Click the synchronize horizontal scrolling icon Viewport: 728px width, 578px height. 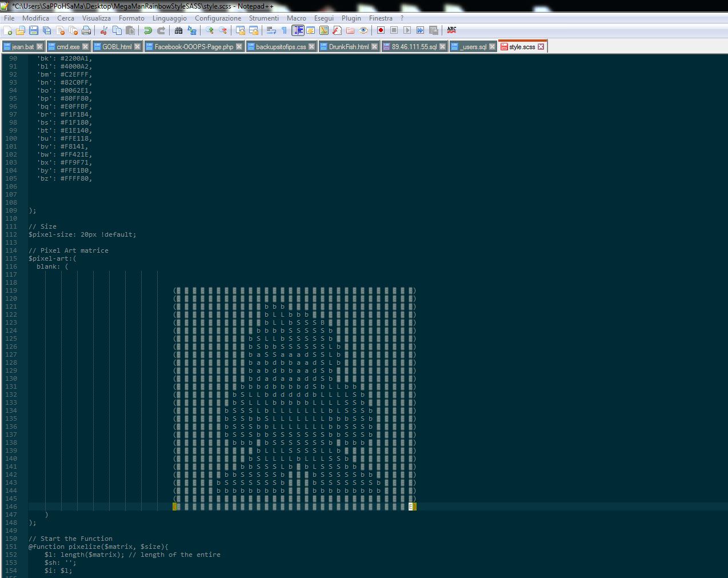[254, 30]
